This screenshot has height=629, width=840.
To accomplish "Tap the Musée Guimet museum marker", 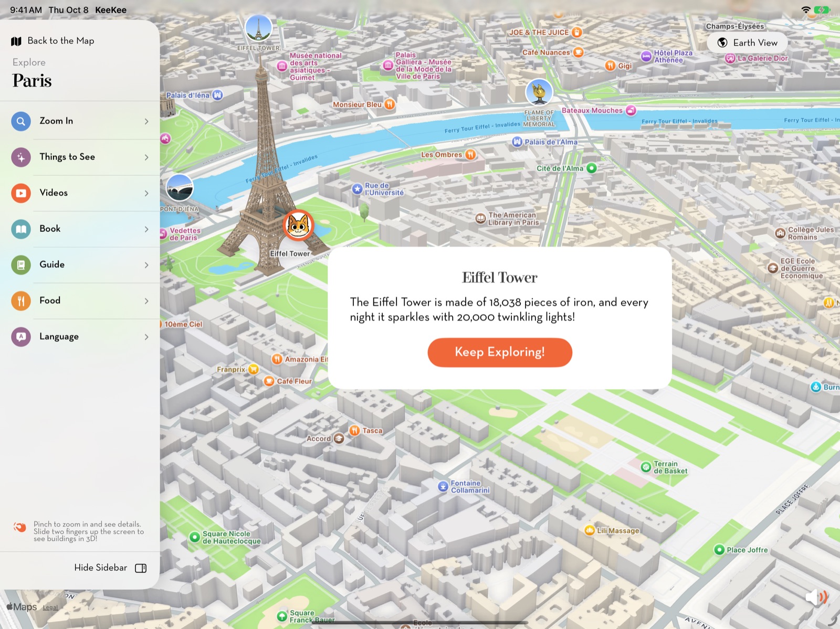I will (x=282, y=66).
